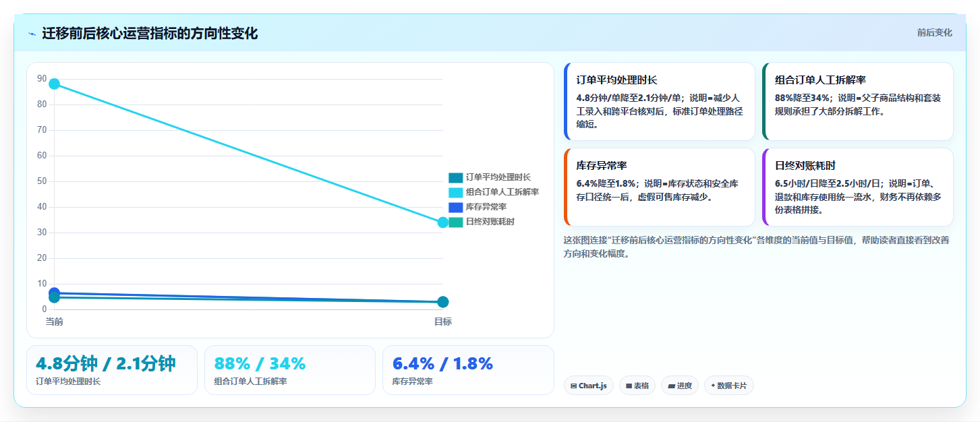Click text 4.8分钟/单降至2.1分钟/单
Viewport: 980px width, 422px height.
point(630,98)
